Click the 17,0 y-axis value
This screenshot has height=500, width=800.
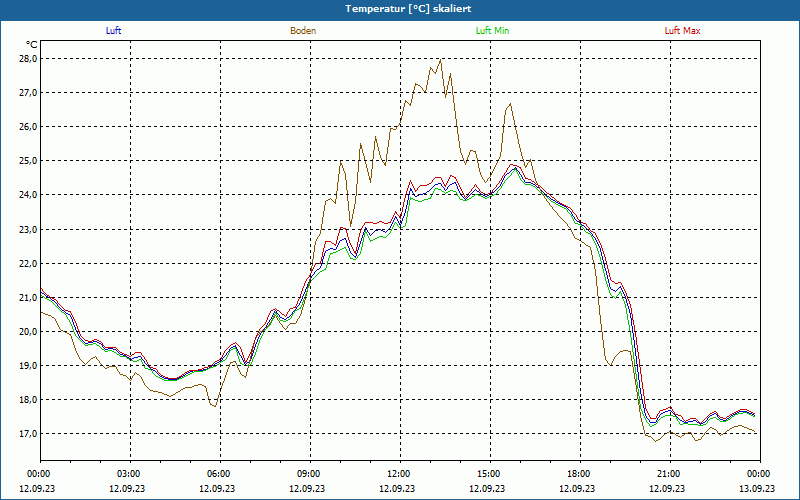(29, 434)
